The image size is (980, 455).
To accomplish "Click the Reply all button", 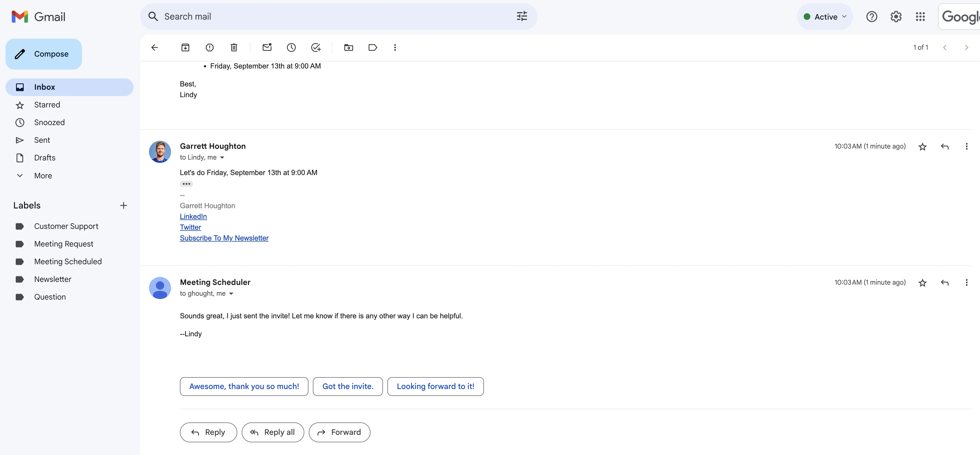I will [273, 432].
